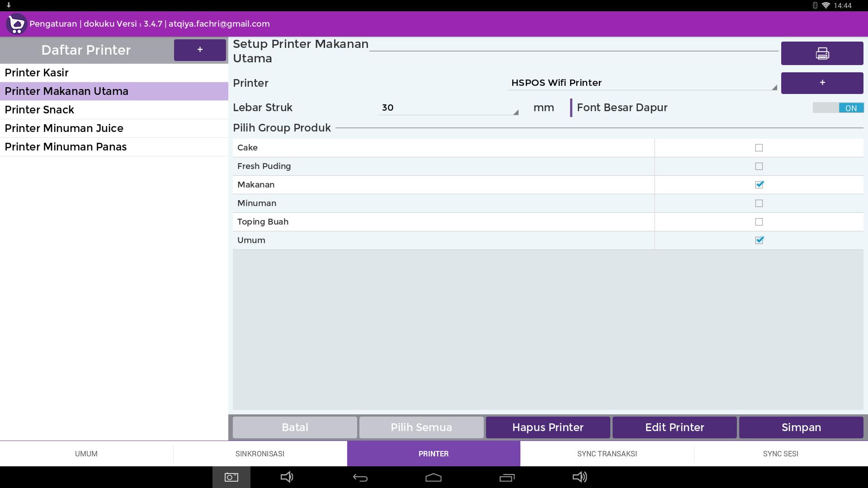
Task: Click the print test printer icon button
Action: [x=822, y=53]
